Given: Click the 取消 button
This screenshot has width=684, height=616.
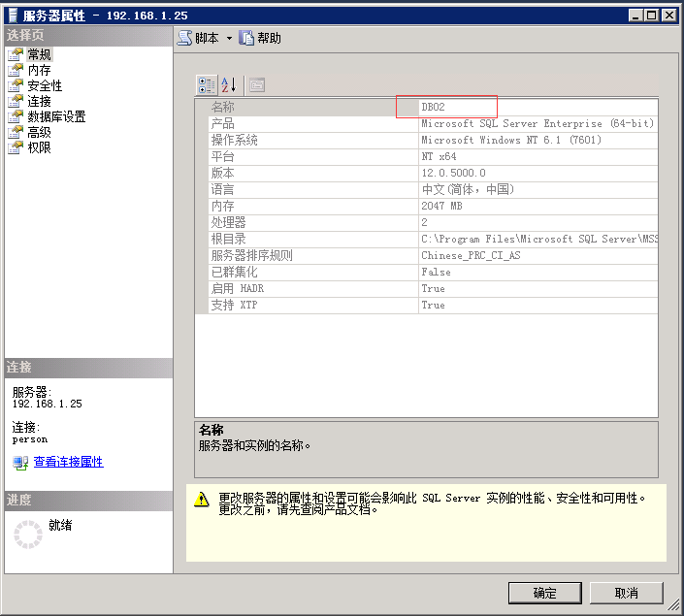Looking at the screenshot, I should coord(627,593).
